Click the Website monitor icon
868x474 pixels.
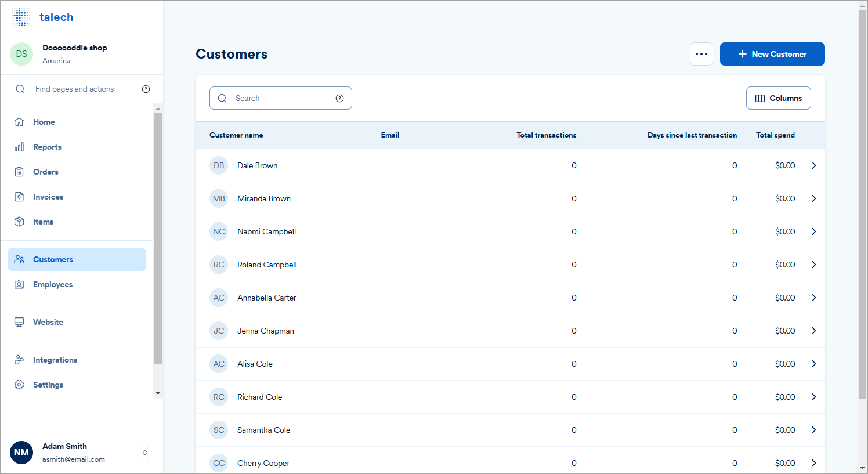[x=19, y=322]
